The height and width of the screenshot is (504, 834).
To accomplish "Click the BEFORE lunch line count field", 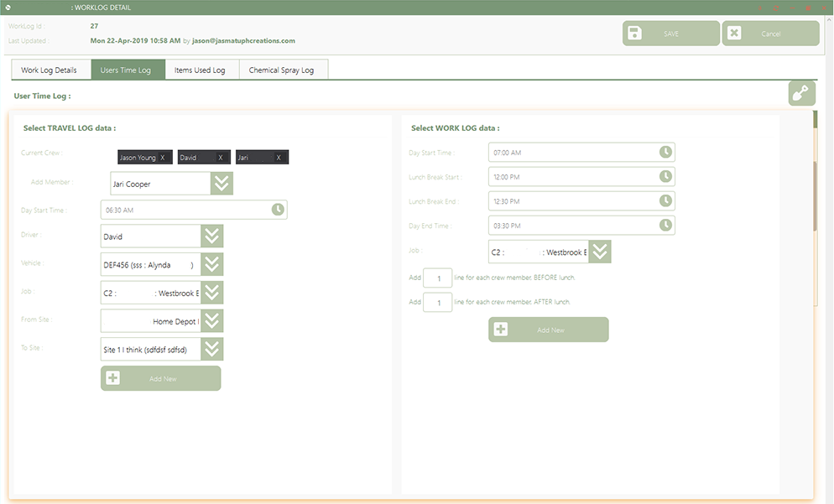I will coord(438,278).
